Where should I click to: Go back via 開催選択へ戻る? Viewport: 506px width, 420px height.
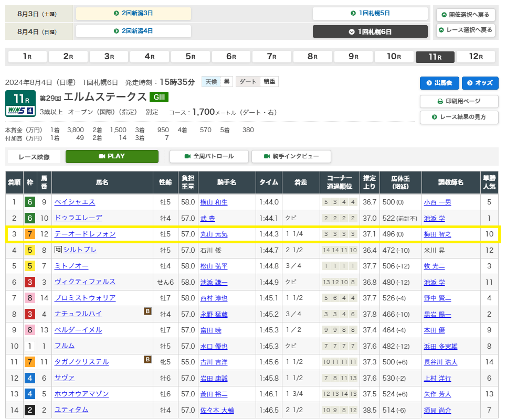click(x=466, y=14)
